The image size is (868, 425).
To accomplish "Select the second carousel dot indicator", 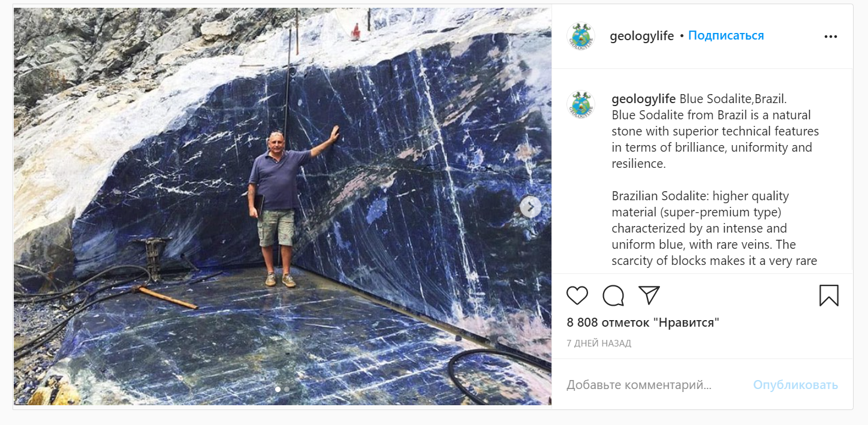I will 287,389.
